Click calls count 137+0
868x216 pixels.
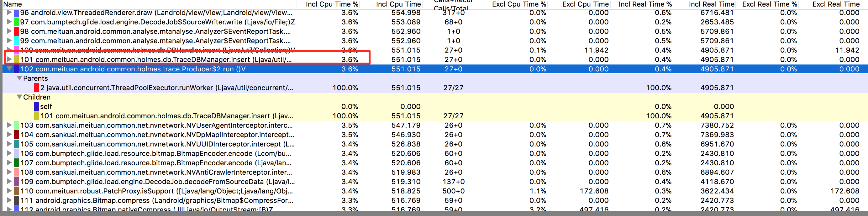click(454, 182)
